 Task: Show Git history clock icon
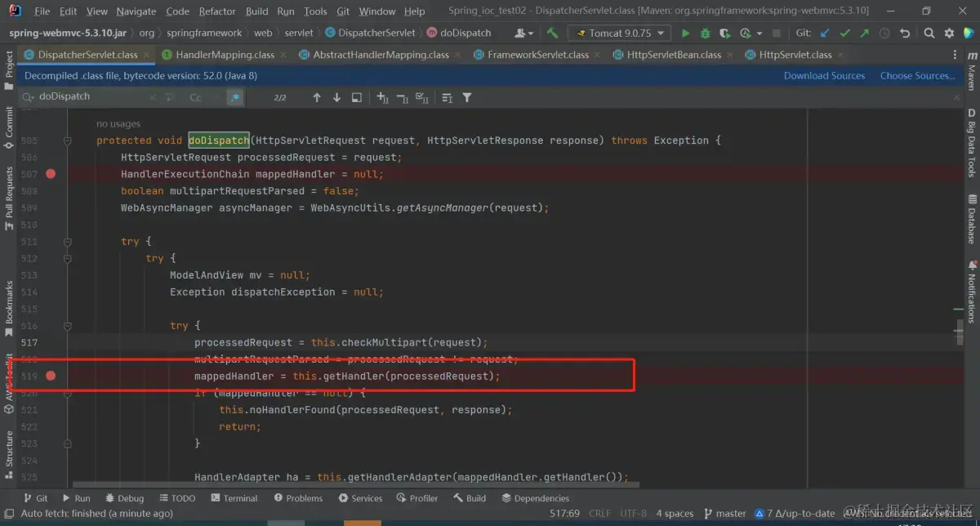point(884,33)
